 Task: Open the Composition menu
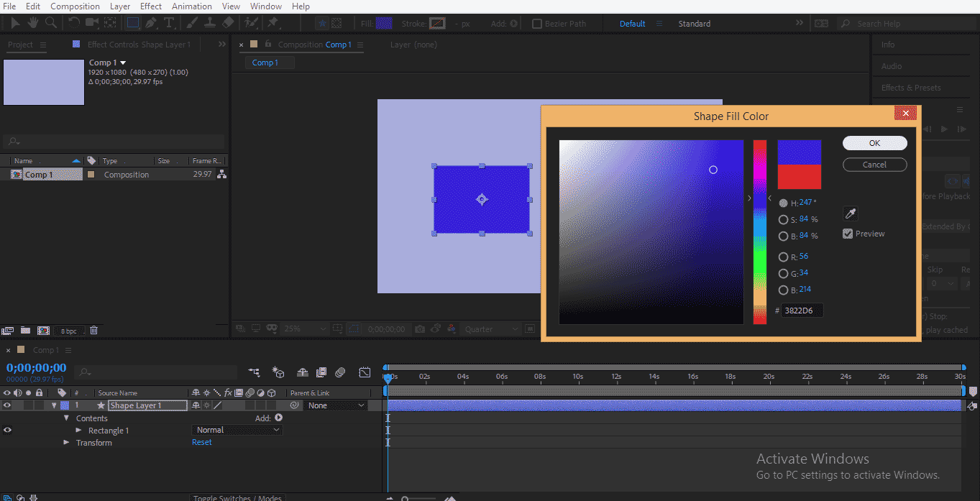pos(75,6)
